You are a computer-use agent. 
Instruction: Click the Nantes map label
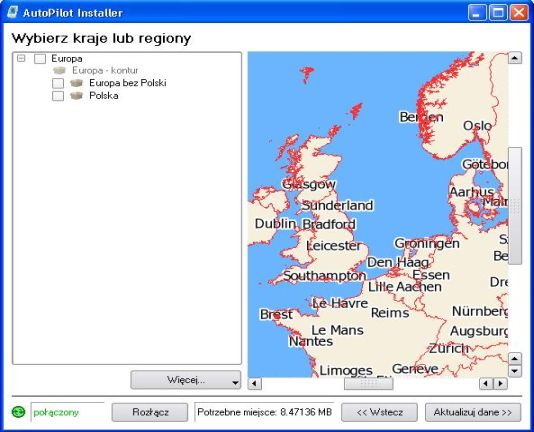311,341
